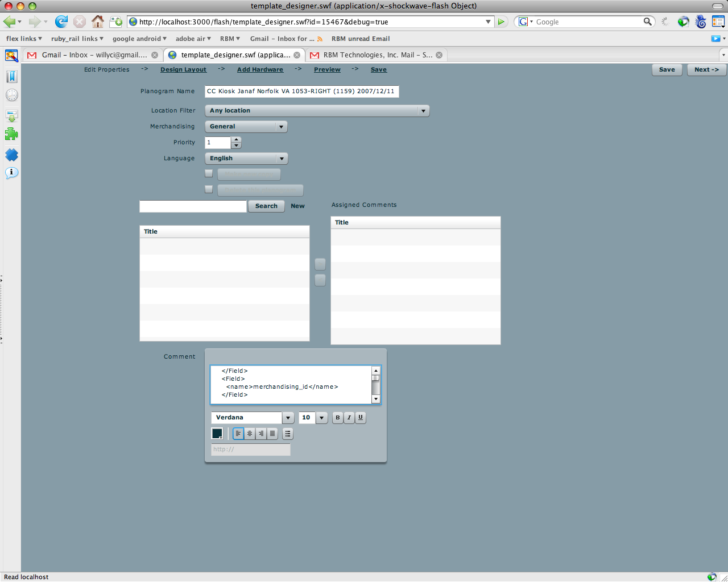Open the Merchandising General dropdown
Screen dimensions: 728x582
(x=281, y=126)
